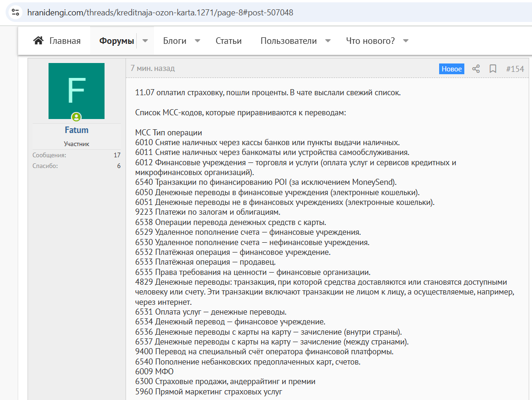Open the #154 post permalink

[515, 69]
